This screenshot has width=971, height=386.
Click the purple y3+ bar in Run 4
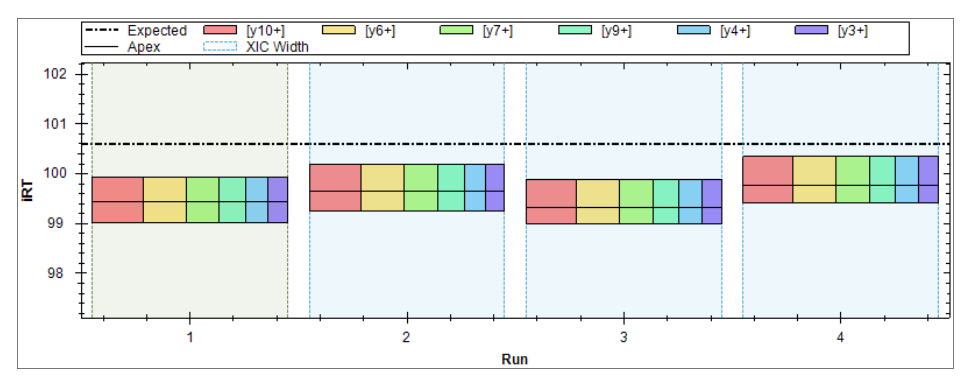928,179
